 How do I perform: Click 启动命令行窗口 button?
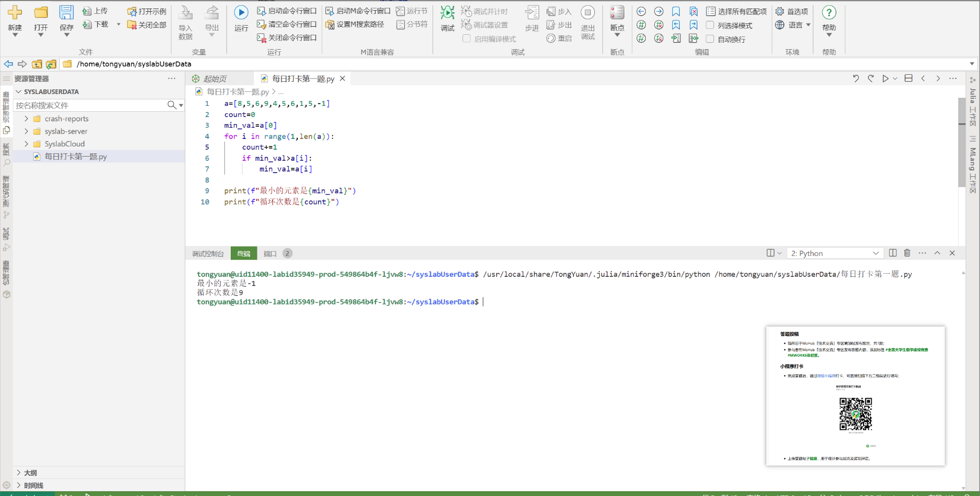coord(287,11)
